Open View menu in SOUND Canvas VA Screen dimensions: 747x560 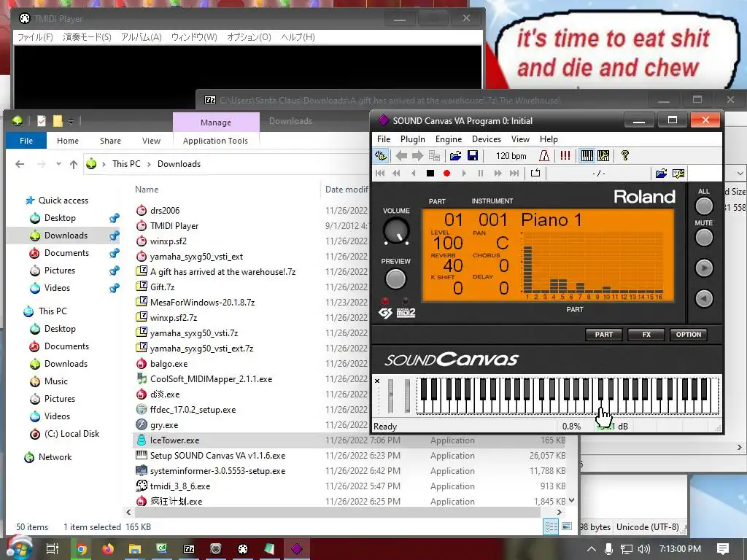[520, 139]
